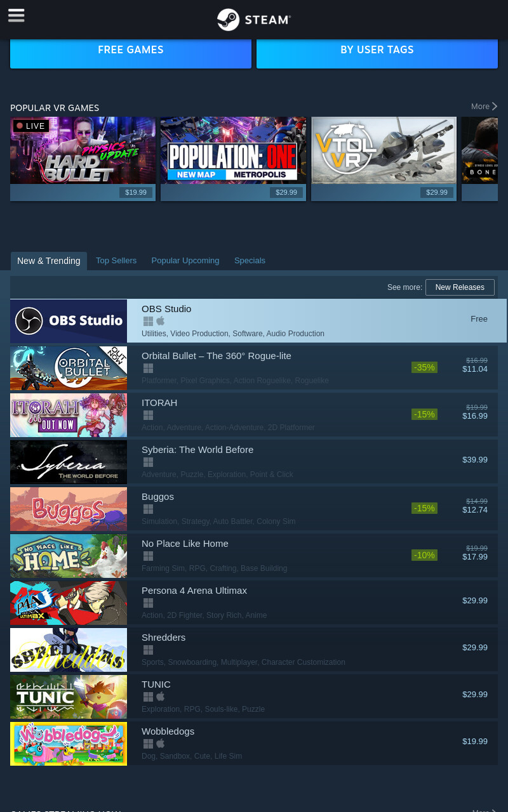
Task: Click the Windows icon under OBS Studio
Action: point(148,321)
